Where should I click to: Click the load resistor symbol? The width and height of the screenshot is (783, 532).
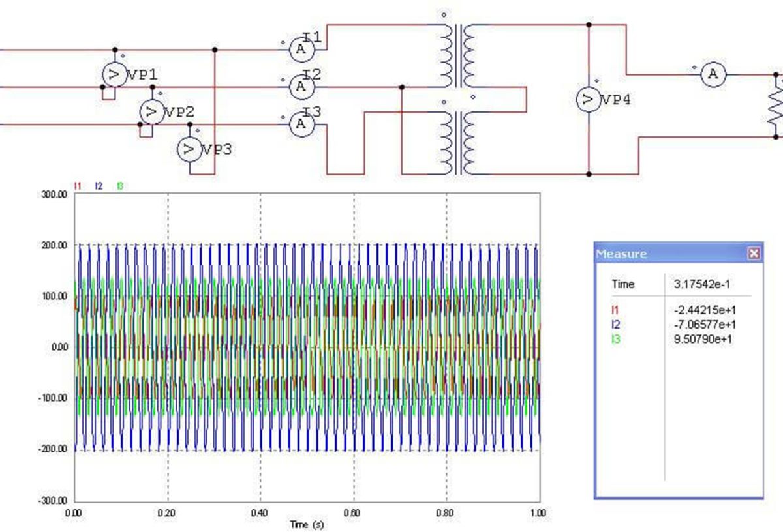776,104
